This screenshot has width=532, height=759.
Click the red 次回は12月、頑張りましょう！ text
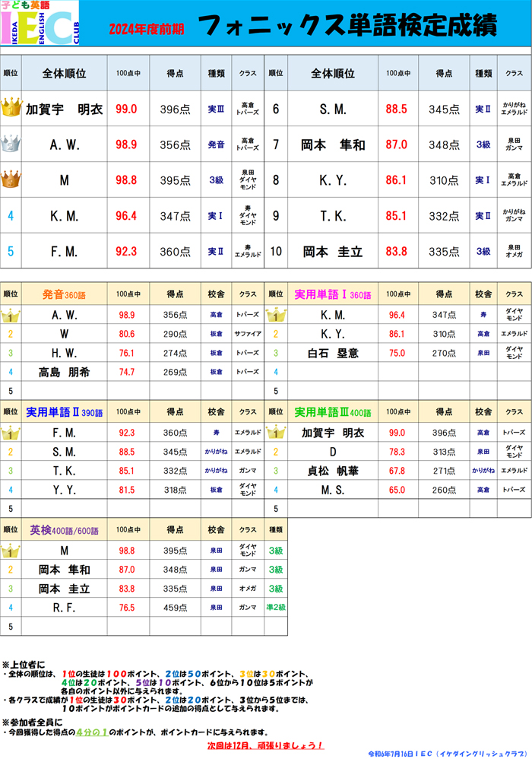point(265,745)
